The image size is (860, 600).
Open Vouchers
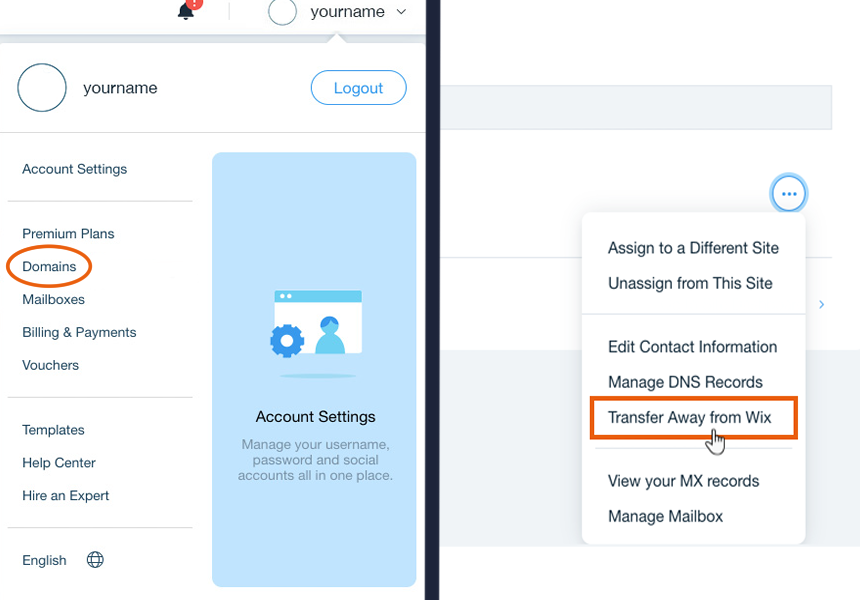pyautogui.click(x=50, y=365)
